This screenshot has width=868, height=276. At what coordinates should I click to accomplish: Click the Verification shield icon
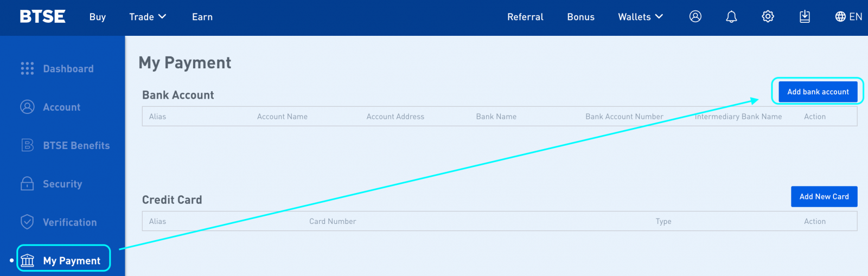tap(27, 222)
